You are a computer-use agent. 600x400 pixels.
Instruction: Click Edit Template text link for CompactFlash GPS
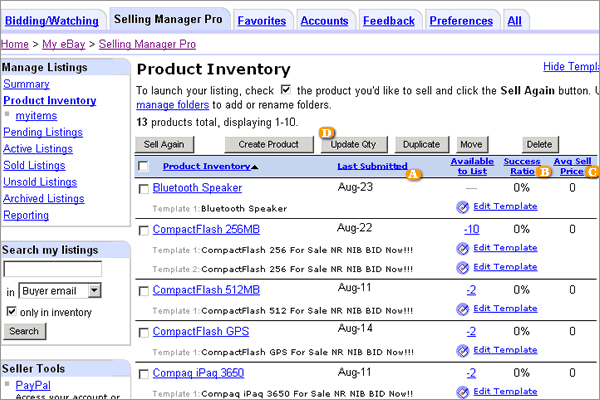point(505,350)
